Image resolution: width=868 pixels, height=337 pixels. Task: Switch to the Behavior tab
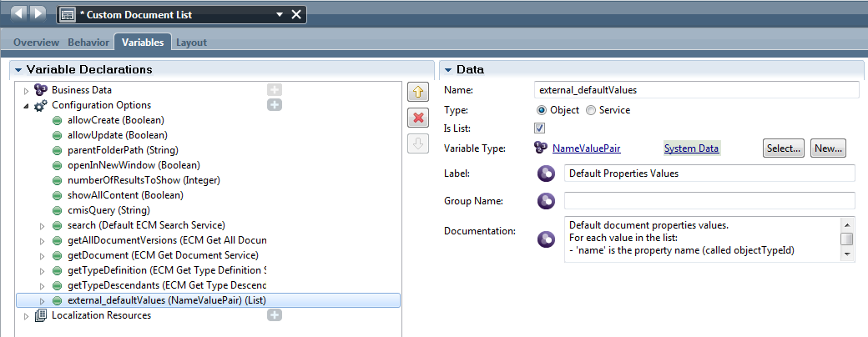coord(88,42)
